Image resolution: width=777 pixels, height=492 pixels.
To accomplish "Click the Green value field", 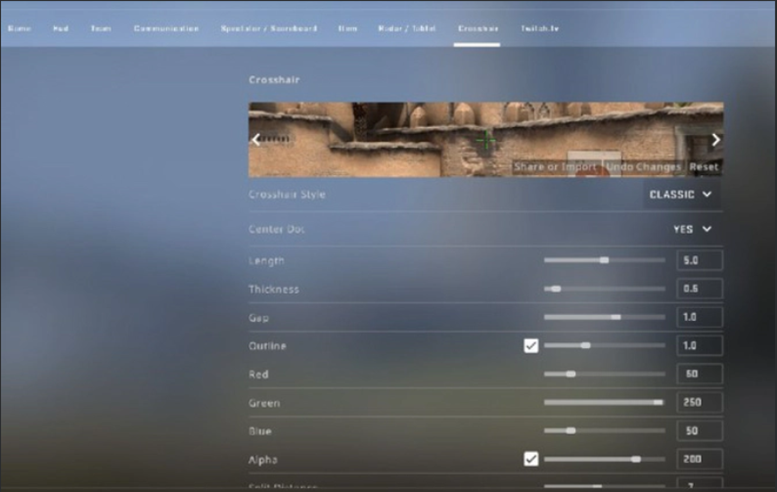I will point(699,402).
